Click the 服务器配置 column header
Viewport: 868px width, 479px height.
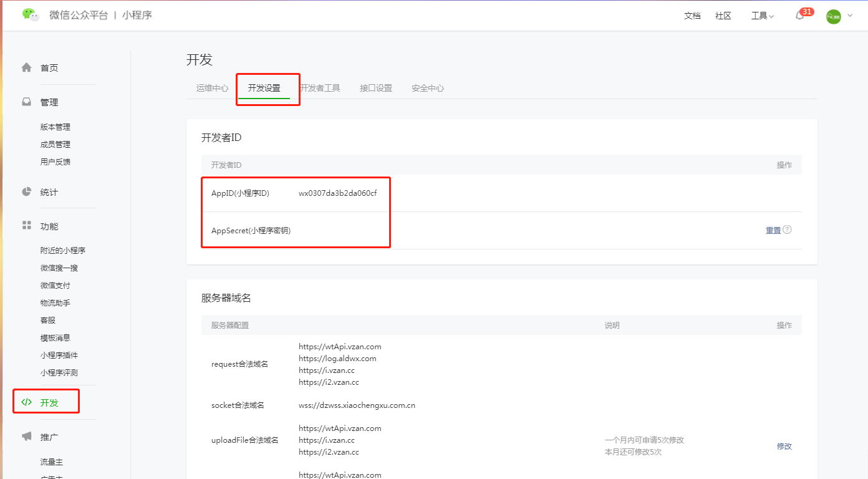[x=230, y=326]
